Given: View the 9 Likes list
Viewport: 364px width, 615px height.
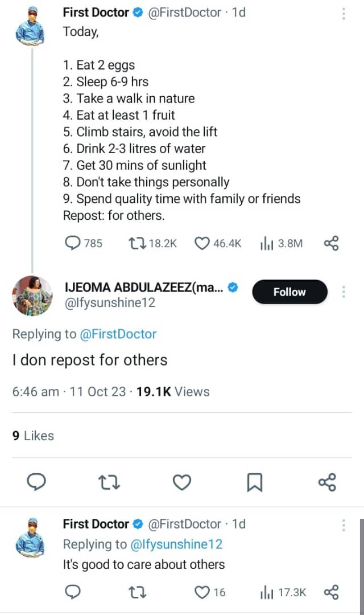Looking at the screenshot, I should 33,436.
